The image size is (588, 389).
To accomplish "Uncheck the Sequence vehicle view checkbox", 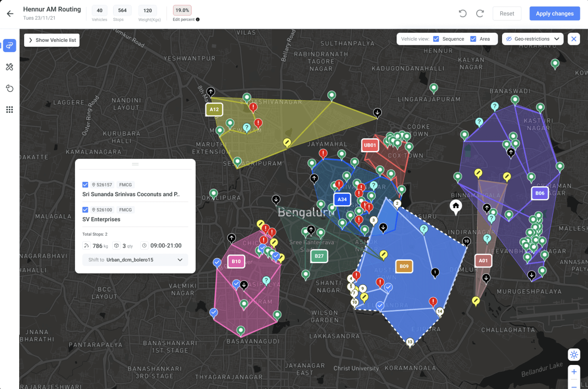I will click(436, 39).
